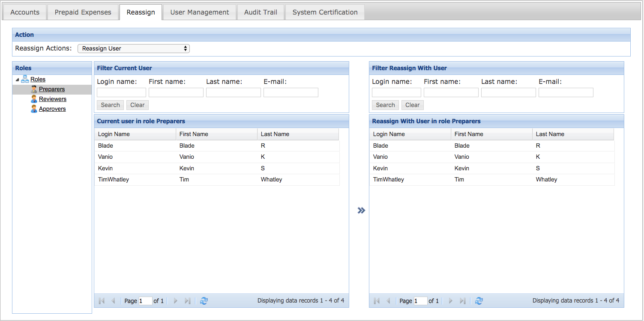
Task: Click Search in Filter Current User
Action: (110, 105)
